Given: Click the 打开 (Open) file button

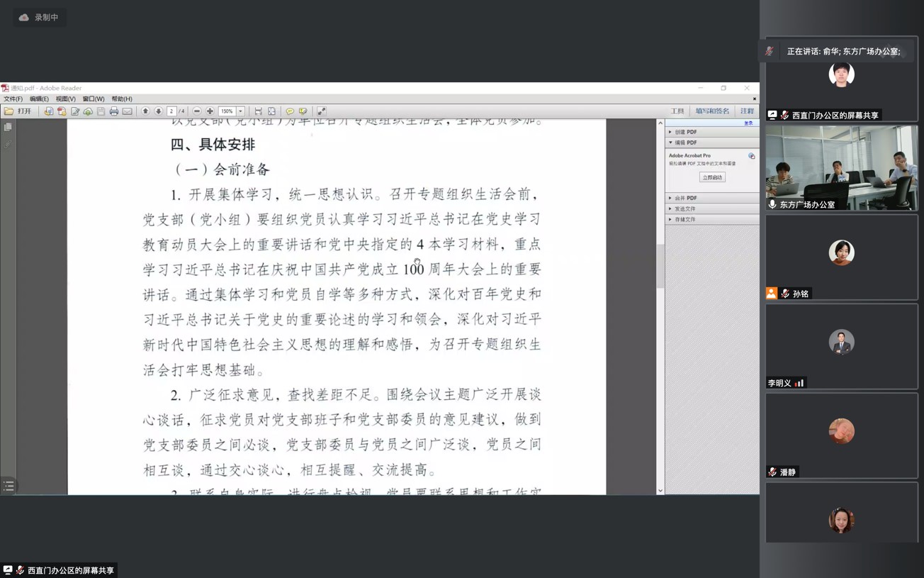Looking at the screenshot, I should [x=18, y=111].
